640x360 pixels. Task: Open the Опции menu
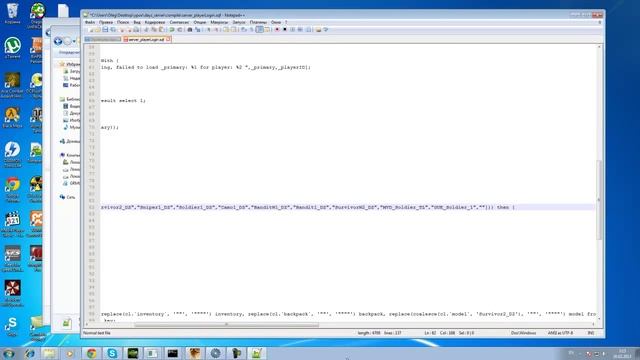200,22
